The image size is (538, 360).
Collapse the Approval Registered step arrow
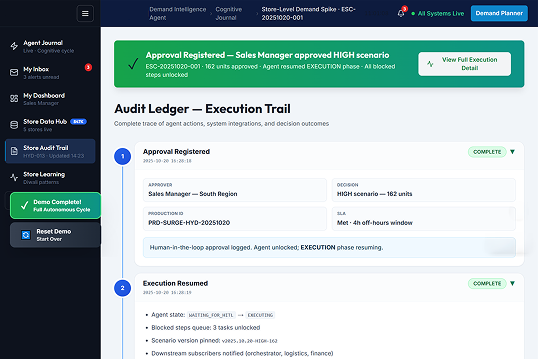[x=512, y=152]
